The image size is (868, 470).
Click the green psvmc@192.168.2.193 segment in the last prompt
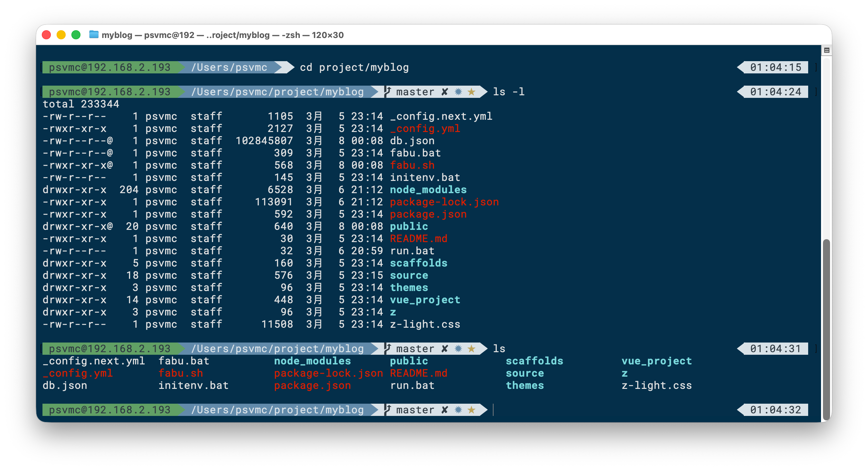(x=110, y=410)
